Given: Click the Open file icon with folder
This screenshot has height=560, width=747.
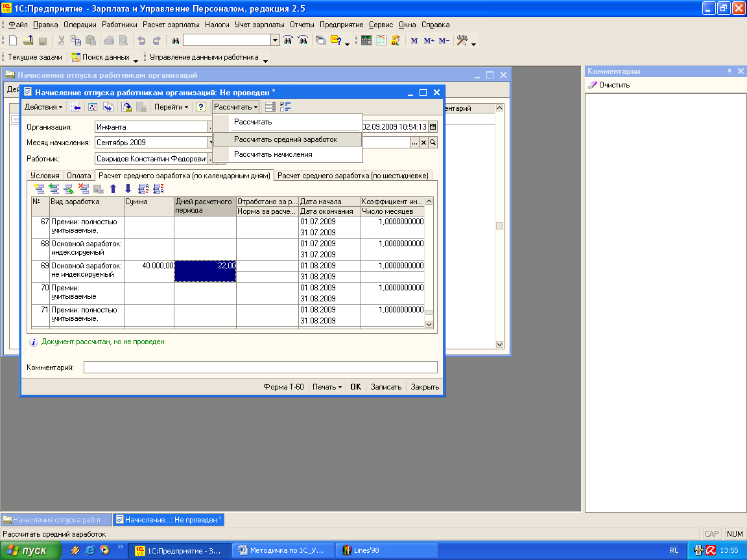Looking at the screenshot, I should (x=28, y=40).
